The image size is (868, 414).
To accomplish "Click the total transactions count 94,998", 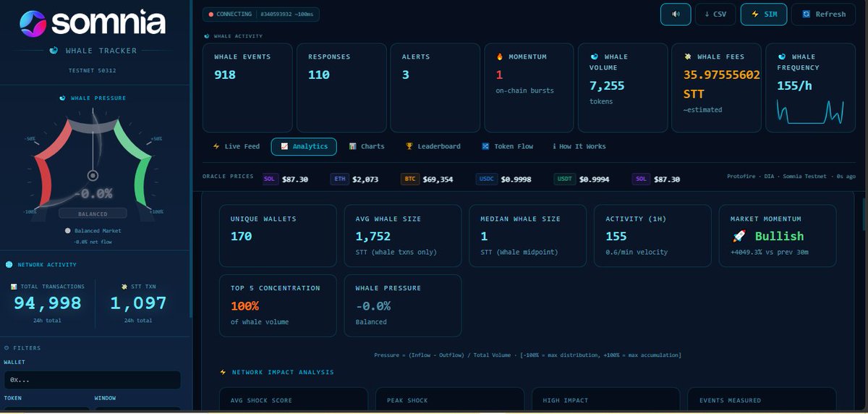I will 48,303.
